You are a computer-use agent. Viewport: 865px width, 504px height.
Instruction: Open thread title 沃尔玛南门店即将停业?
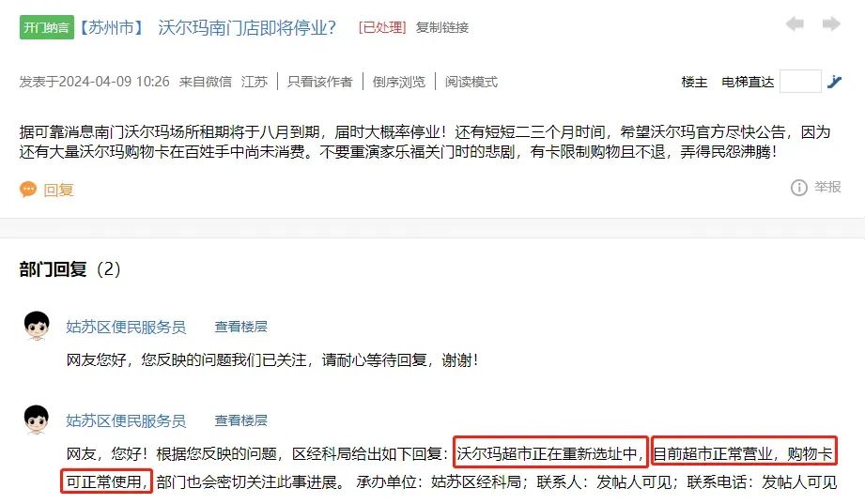click(x=247, y=27)
